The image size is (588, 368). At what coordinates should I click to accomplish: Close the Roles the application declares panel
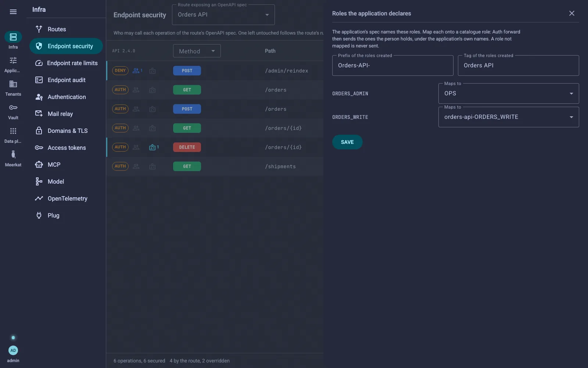(572, 13)
